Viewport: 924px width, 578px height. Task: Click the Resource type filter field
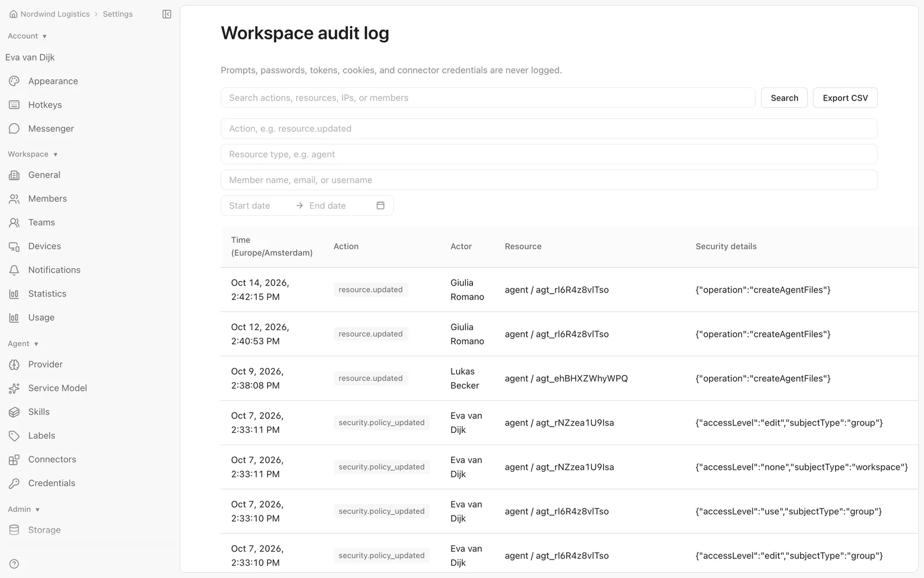[549, 154]
